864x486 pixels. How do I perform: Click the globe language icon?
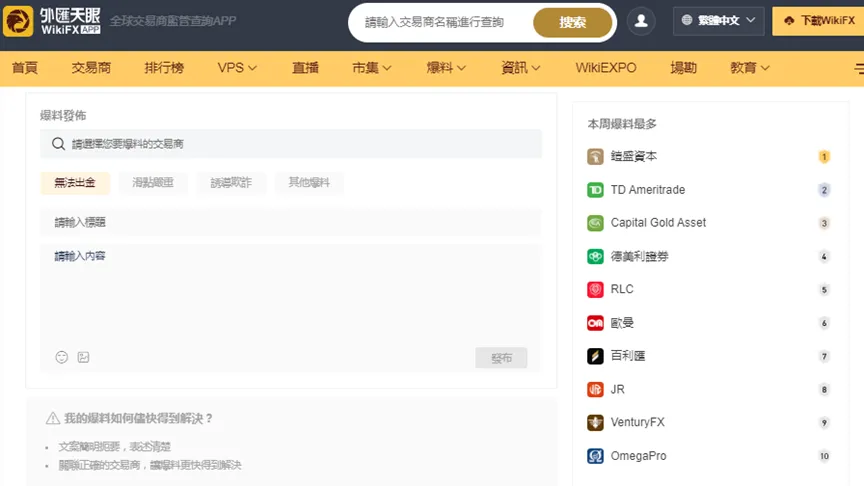point(687,20)
